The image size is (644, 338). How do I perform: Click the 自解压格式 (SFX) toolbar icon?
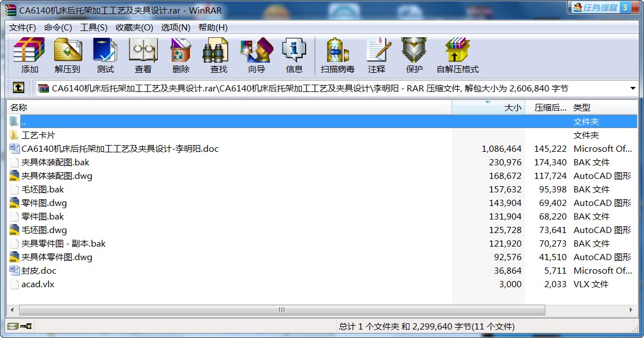[x=457, y=50]
